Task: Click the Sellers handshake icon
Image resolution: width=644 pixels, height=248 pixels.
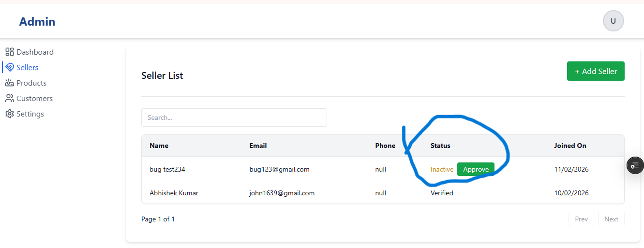Action: tap(10, 67)
